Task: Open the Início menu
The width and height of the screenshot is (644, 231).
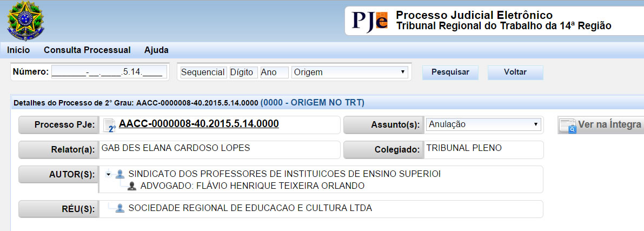Action: 18,50
